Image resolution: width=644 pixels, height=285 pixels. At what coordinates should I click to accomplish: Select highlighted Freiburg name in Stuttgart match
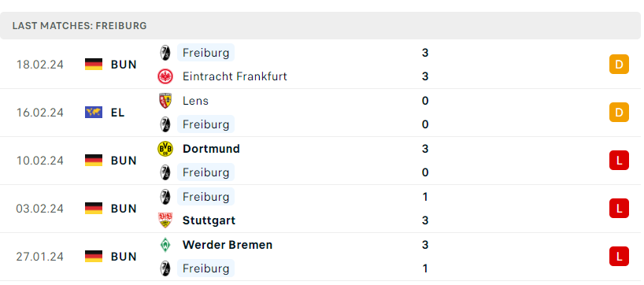pyautogui.click(x=205, y=197)
